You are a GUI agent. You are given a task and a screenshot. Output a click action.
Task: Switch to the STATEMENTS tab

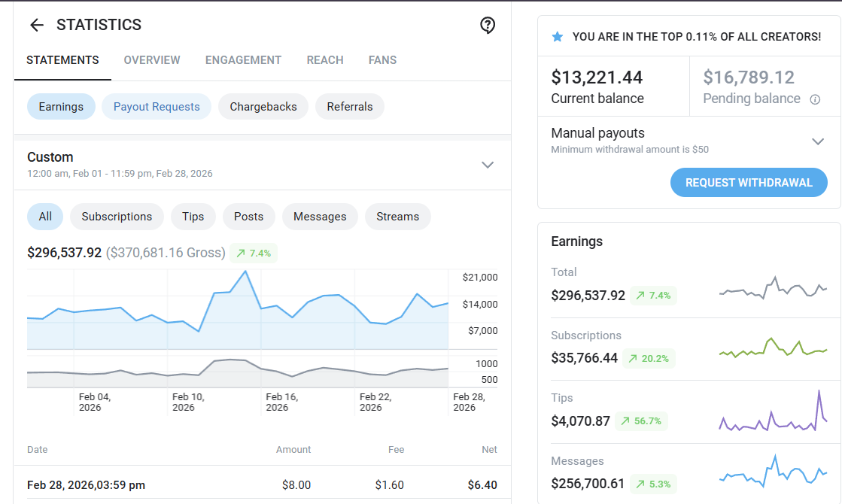(62, 60)
